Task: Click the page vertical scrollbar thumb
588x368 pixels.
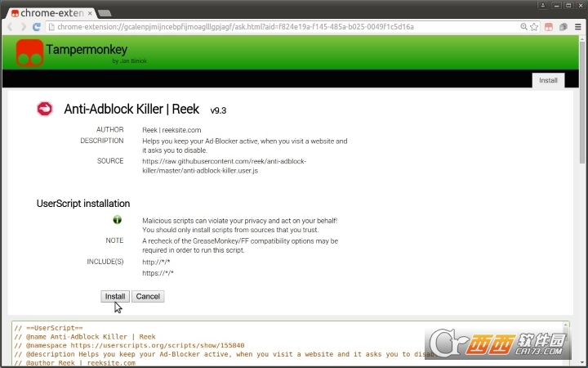Action: point(582,101)
